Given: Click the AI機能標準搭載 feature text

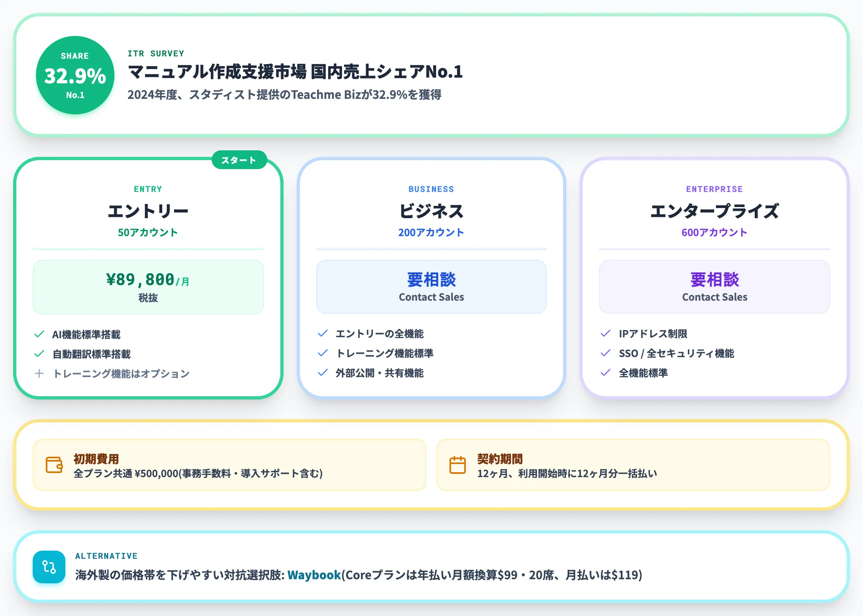Looking at the screenshot, I should pos(87,335).
